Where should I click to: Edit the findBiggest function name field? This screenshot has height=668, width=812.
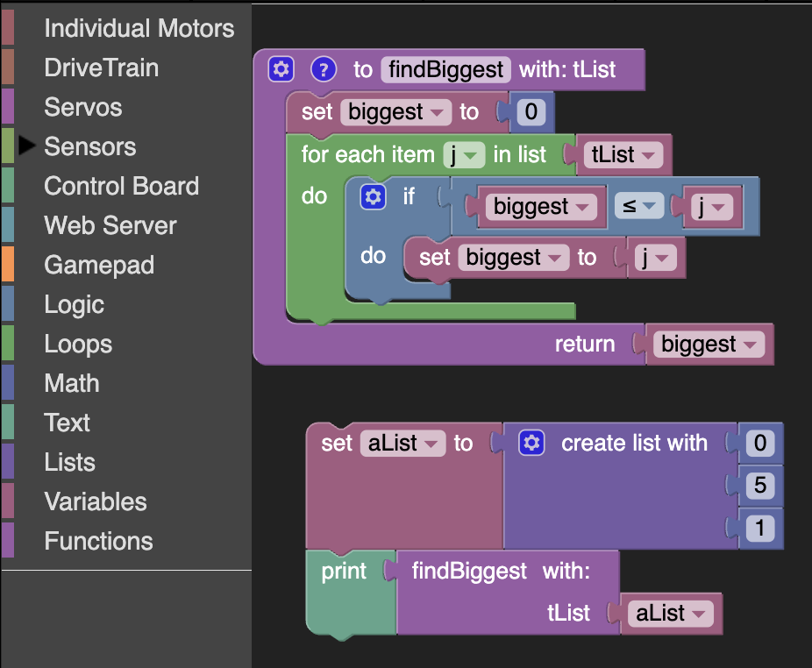click(445, 69)
